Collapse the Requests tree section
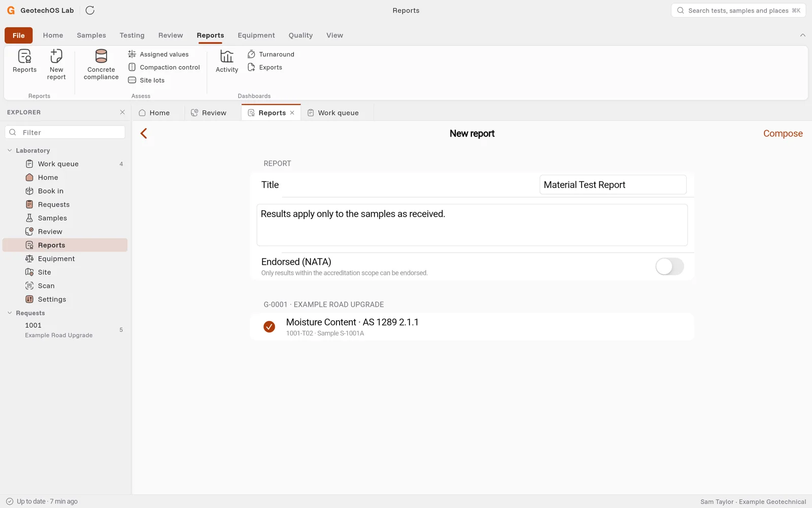812x508 pixels. [10, 313]
